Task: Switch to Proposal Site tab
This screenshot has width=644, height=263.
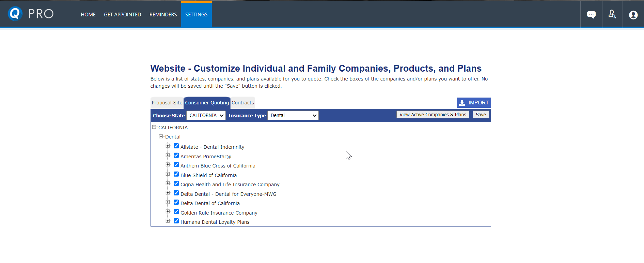Action: click(x=167, y=103)
